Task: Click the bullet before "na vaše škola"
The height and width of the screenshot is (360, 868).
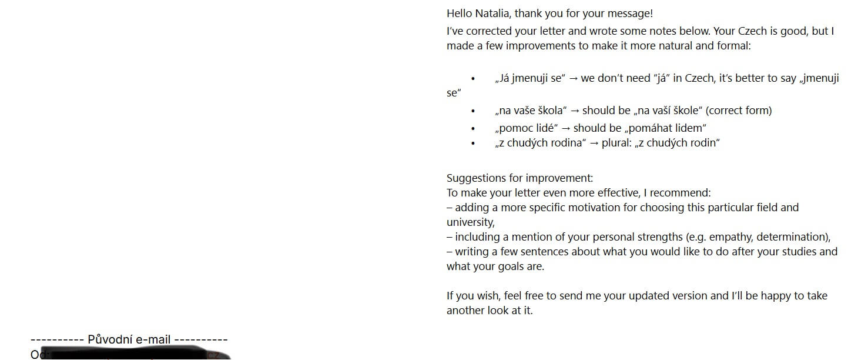Action: point(472,111)
